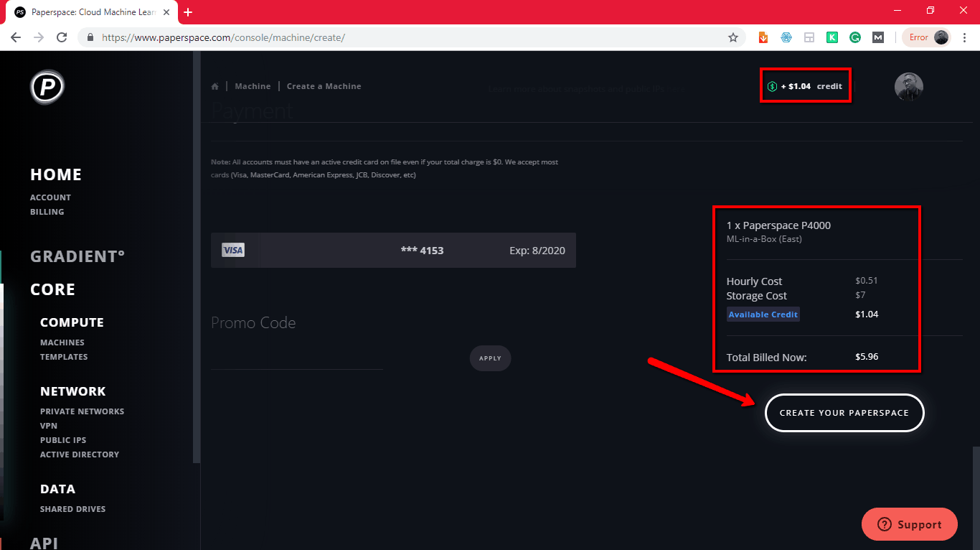Image resolution: width=980 pixels, height=550 pixels.
Task: Click the CREATE YOUR PAPERSPACE button
Action: [844, 413]
